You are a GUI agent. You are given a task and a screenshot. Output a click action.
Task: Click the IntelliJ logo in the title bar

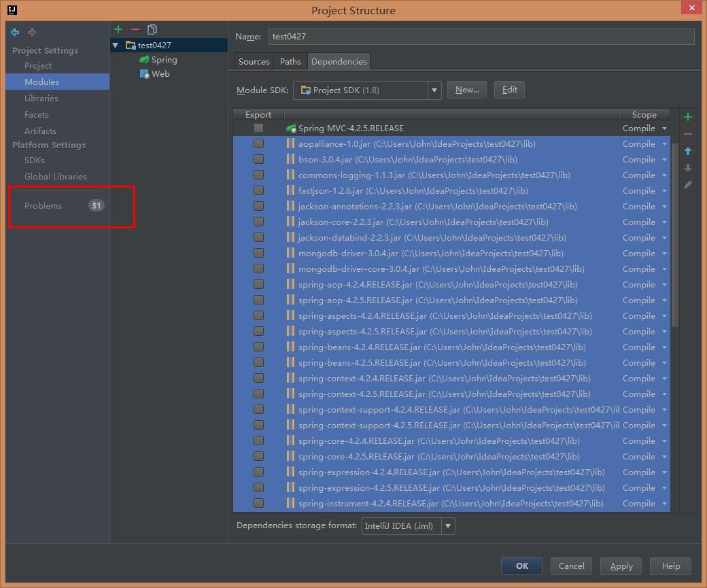point(12,10)
